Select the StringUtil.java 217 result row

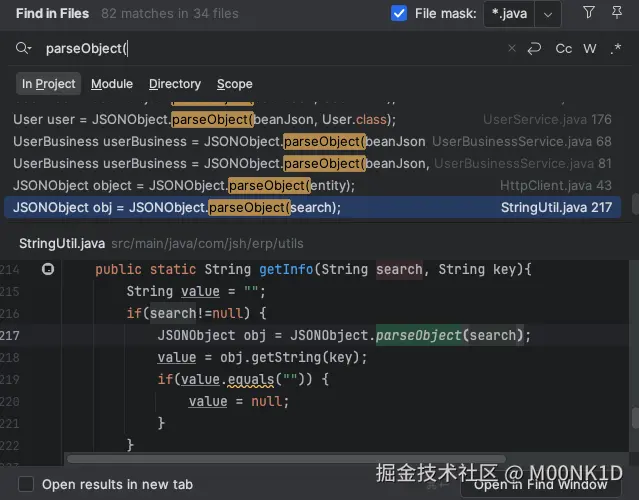click(313, 207)
